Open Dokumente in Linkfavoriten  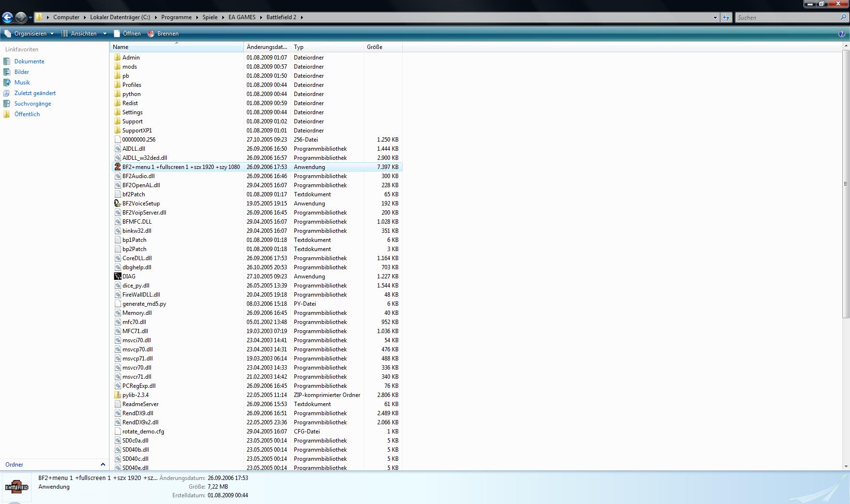click(x=29, y=61)
